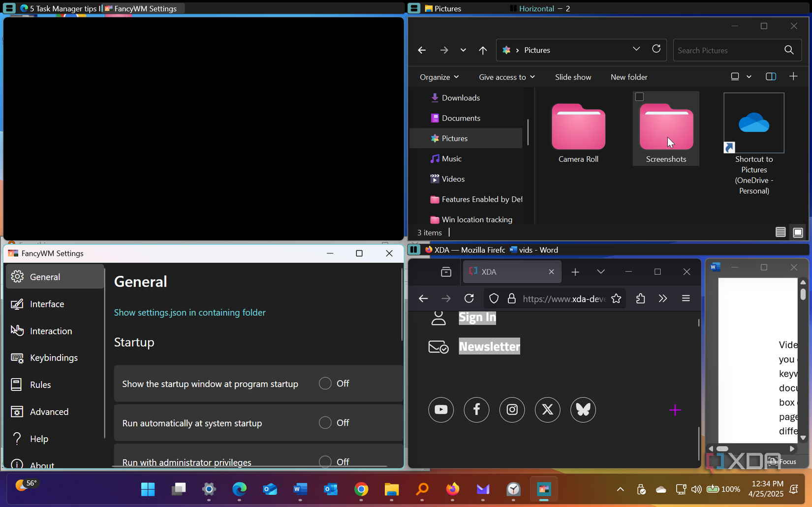812x507 pixels.
Task: Check the Screenshots folder selection checkbox
Action: point(639,96)
